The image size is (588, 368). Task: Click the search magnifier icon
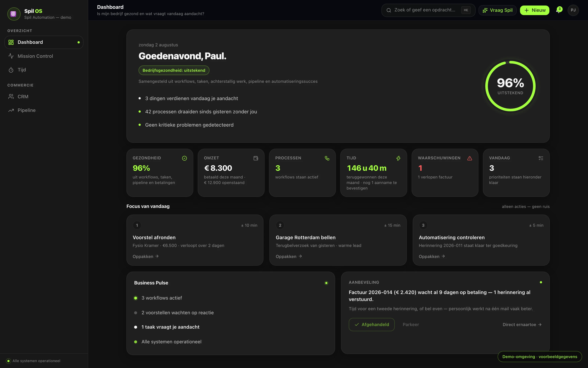[x=389, y=10]
